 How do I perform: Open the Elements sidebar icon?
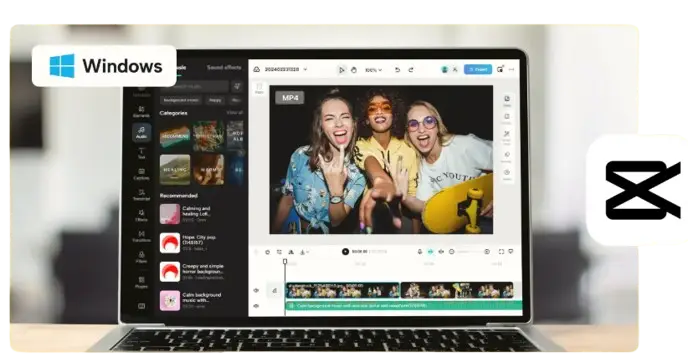coord(141,111)
